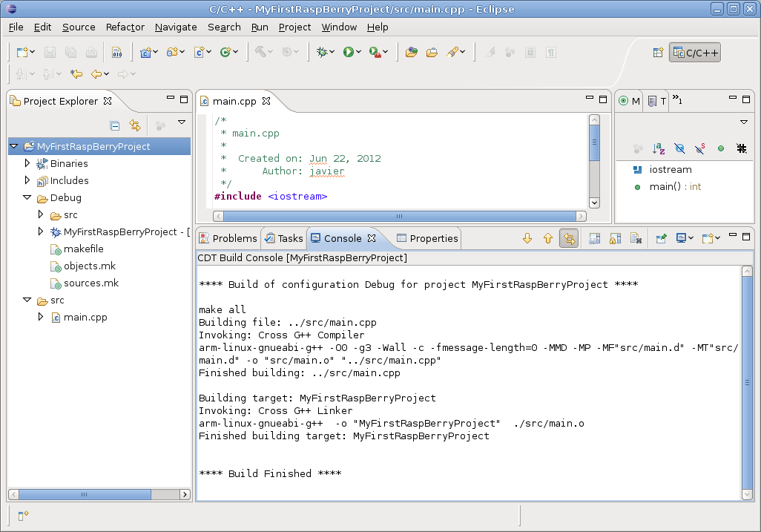
Task: Expand the Binaries node
Action: (27, 163)
